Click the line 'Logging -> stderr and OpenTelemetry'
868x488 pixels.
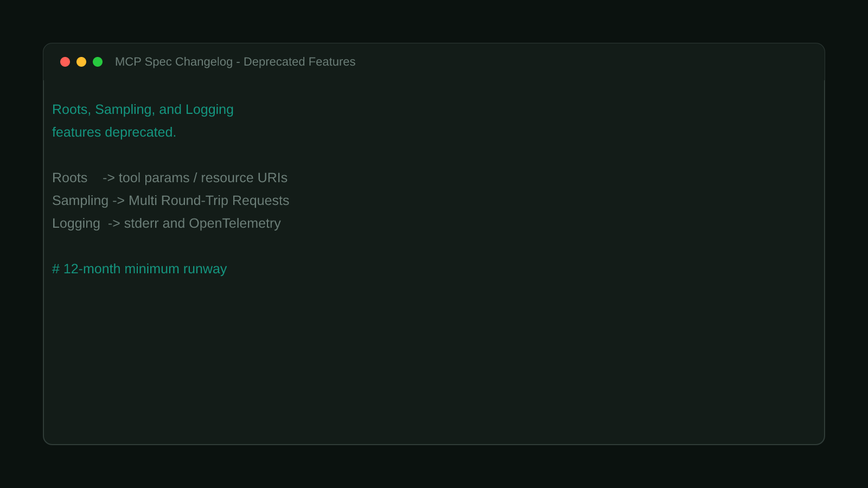pos(166,223)
